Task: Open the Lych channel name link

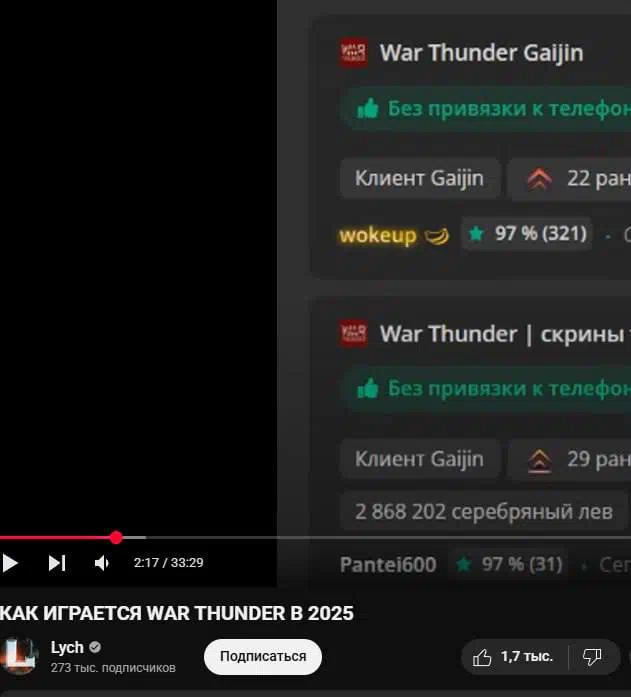Action: pos(67,647)
